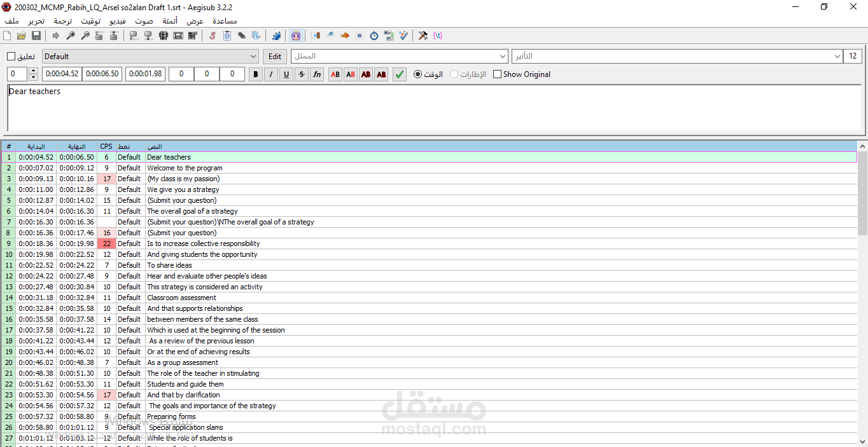Image resolution: width=868 pixels, height=447 pixels.
Task: Open the Fonts Collector icon
Action: pyautogui.click(x=256, y=36)
